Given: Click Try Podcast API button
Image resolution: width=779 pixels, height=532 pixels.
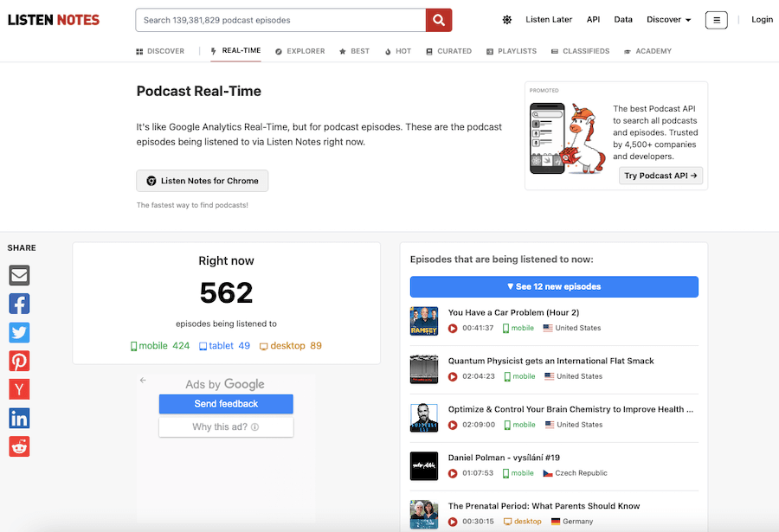Looking at the screenshot, I should (x=660, y=176).
